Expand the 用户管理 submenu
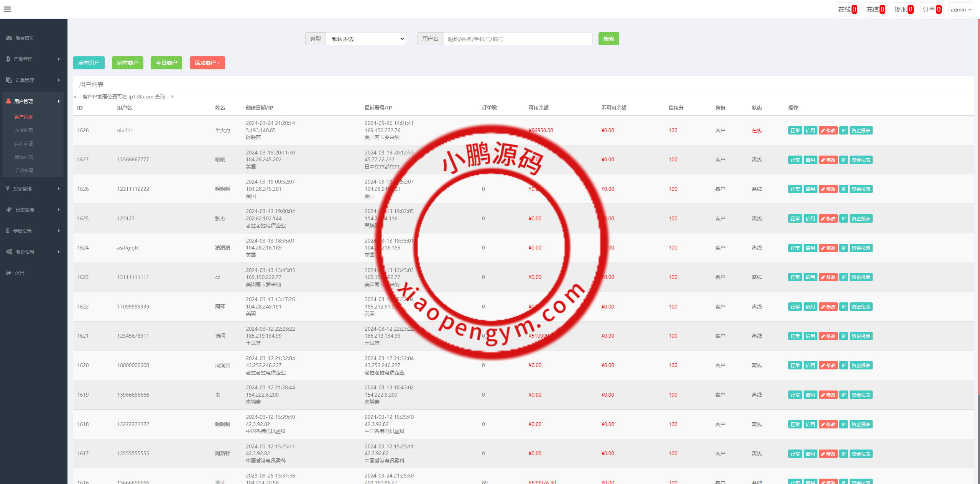Screen dimensions: 980x484 click(24, 101)
